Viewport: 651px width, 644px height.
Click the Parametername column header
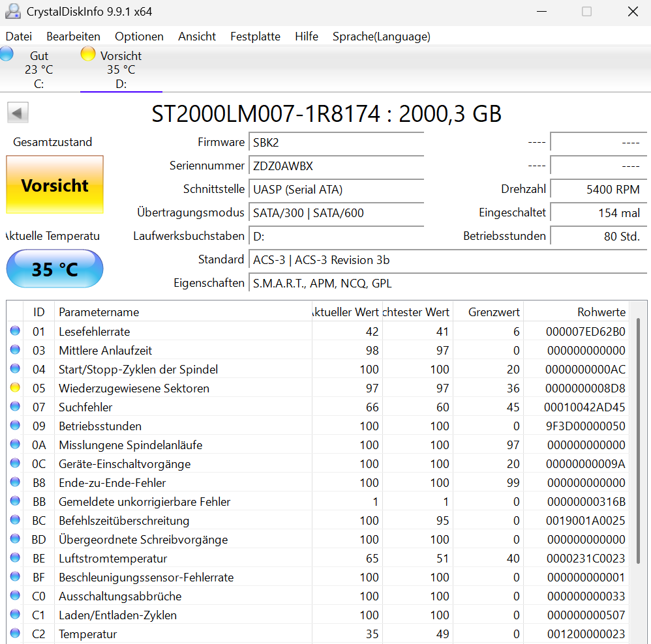[183, 312]
